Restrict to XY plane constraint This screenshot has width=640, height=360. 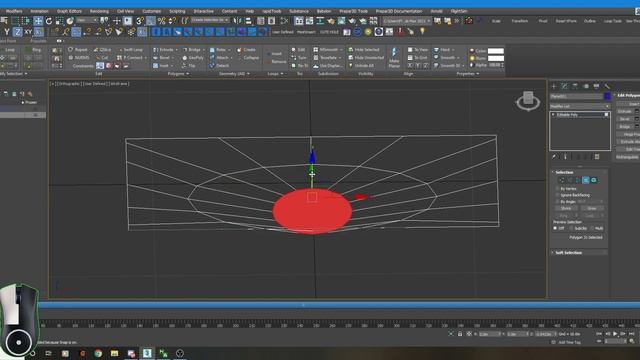coord(28,32)
